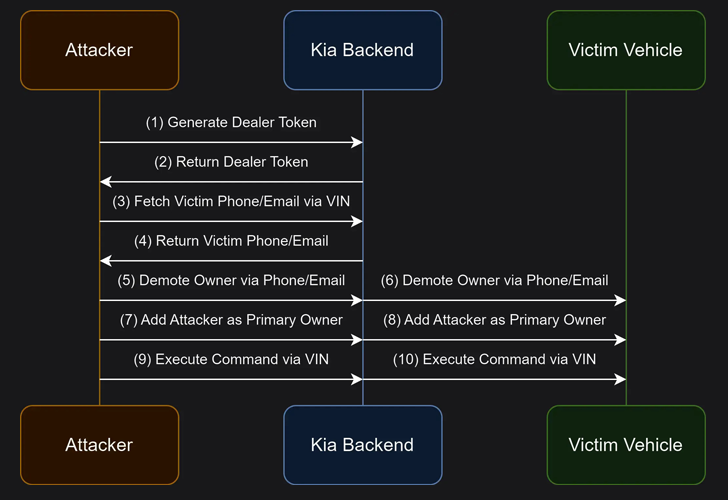The image size is (728, 500).
Task: Select "(4) Return Victim Phone/Email" message label
Action: click(x=231, y=241)
